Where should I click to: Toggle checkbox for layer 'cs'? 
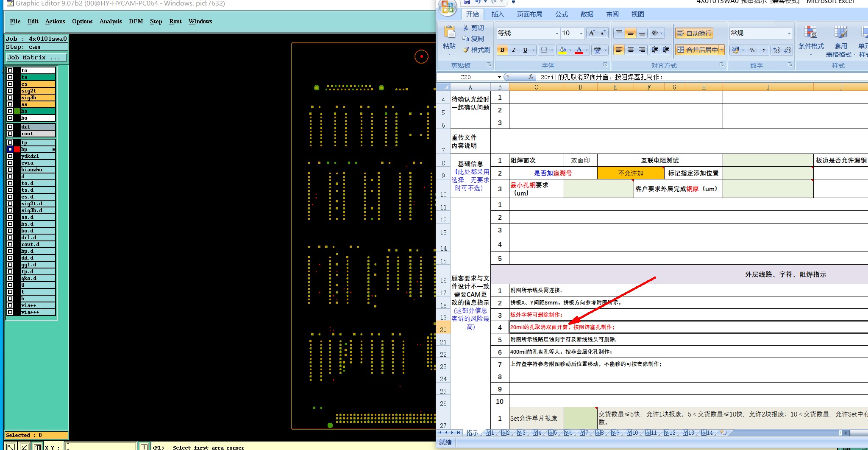(x=10, y=84)
